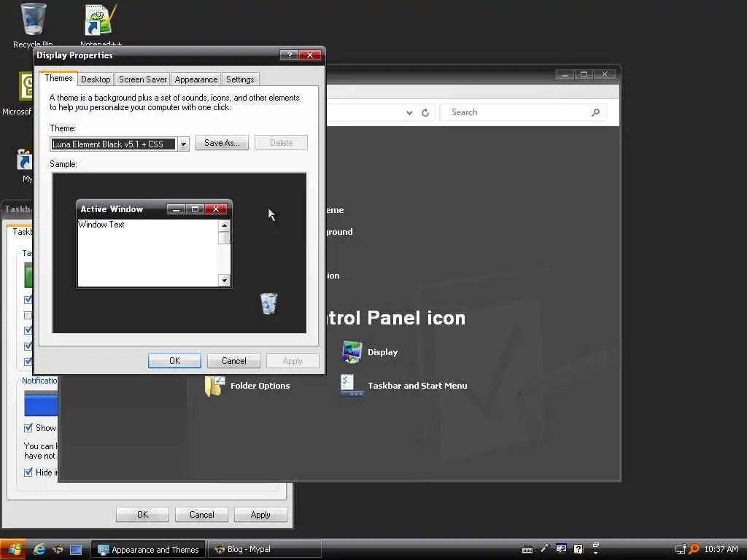This screenshot has width=747, height=560.
Task: Click the Active Window sample title bar
Action: point(155,209)
